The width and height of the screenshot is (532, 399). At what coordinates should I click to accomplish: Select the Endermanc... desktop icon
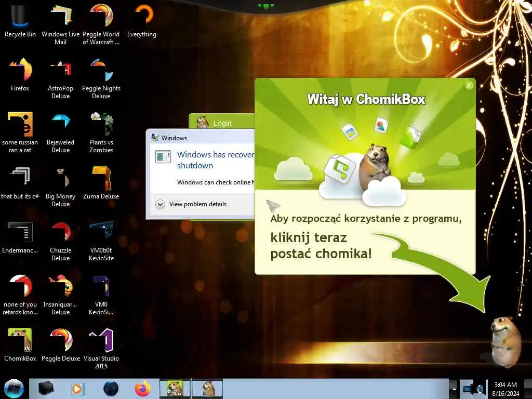20,237
